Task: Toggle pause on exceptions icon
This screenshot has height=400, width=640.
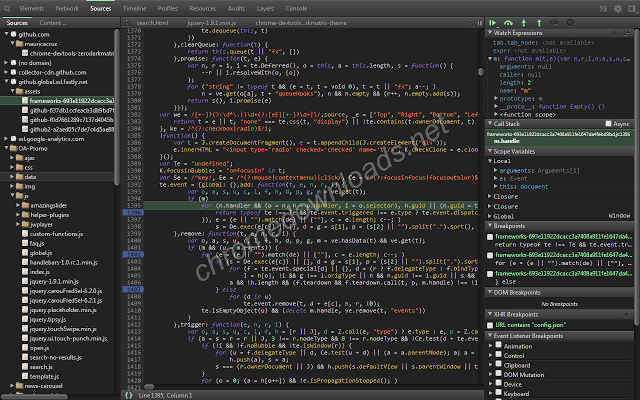Action: tap(570, 23)
